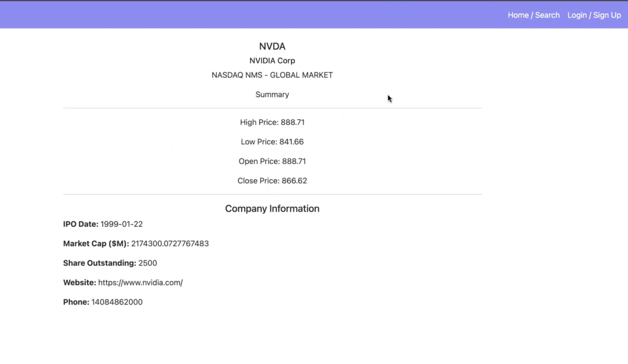
Task: Select Market Cap value 2174300.0727767483
Action: pos(170,244)
